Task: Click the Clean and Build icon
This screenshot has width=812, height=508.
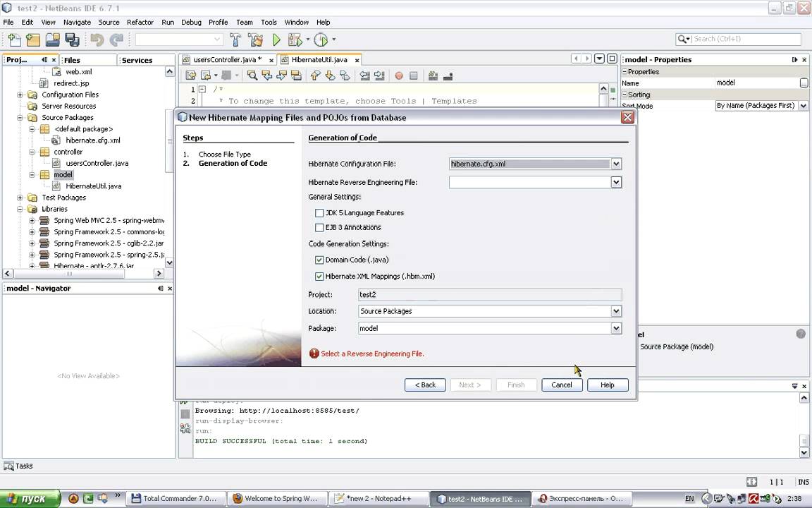Action: pyautogui.click(x=254, y=40)
